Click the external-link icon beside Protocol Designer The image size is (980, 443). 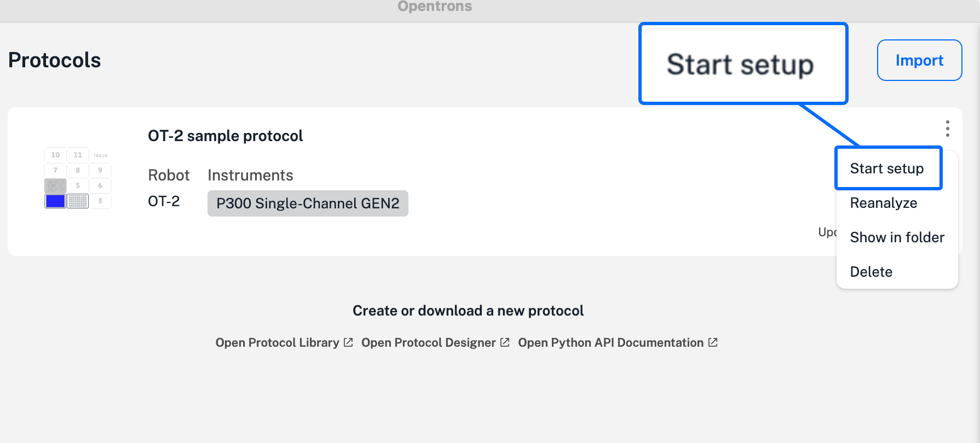coord(505,342)
